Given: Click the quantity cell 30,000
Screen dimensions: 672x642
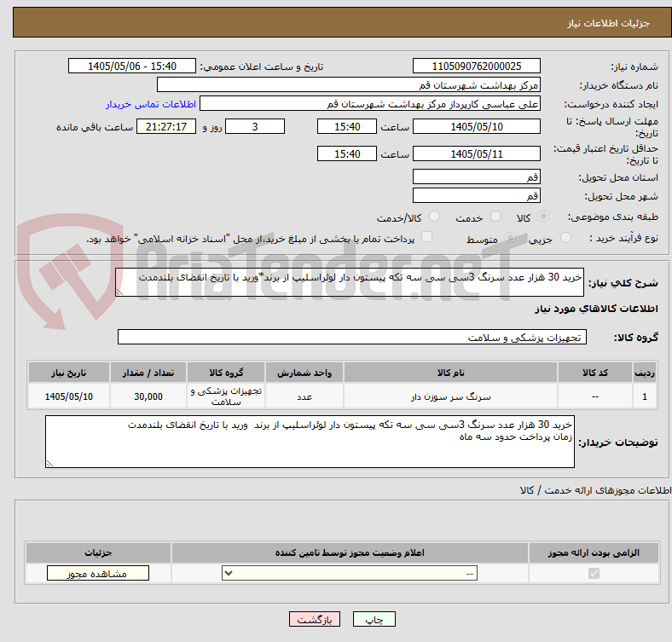Looking at the screenshot, I should point(148,396).
